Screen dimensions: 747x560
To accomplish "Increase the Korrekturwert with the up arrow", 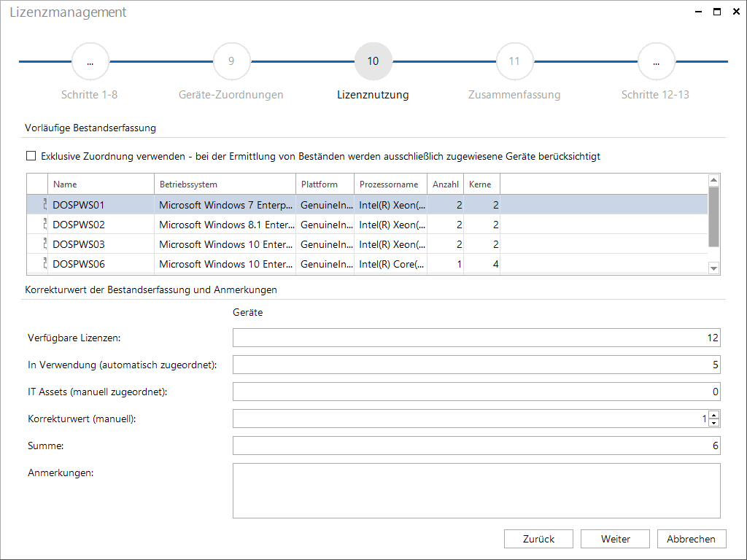I will click(x=713, y=415).
